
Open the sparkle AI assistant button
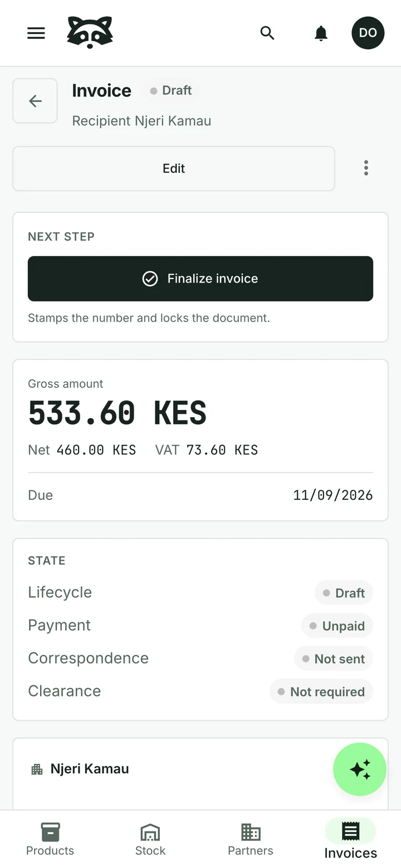pos(360,769)
